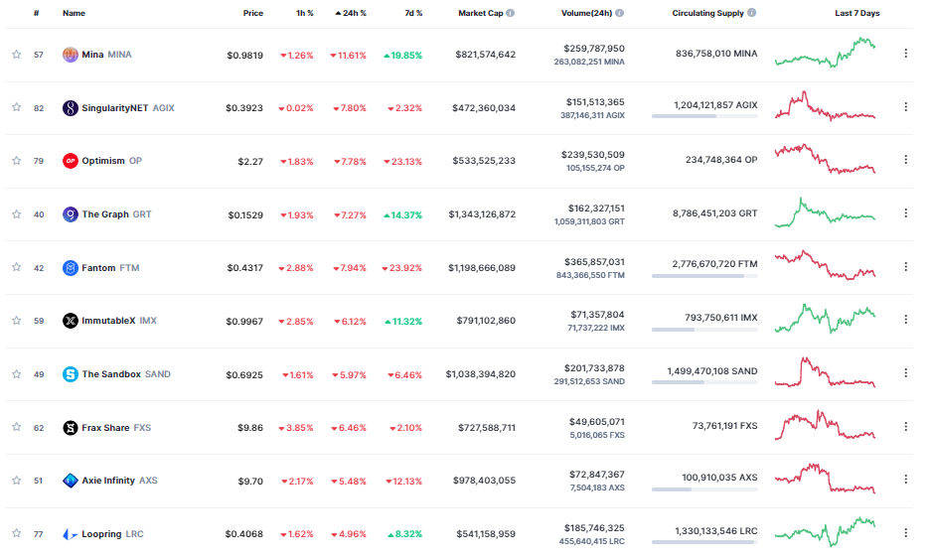Expand the three-dot menu for Frax Share
Screen dimensions: 929x560
coord(905,427)
